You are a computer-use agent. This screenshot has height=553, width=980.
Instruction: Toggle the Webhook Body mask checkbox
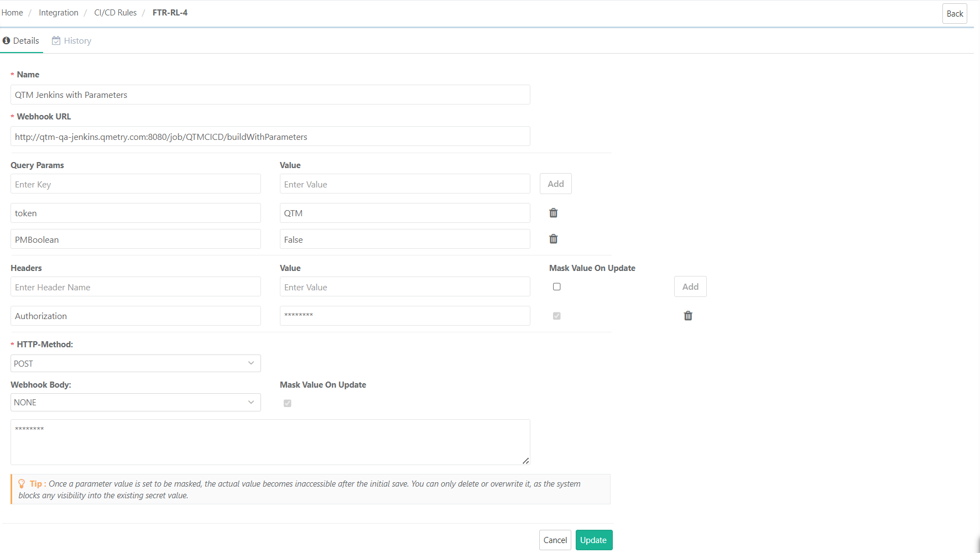(287, 403)
